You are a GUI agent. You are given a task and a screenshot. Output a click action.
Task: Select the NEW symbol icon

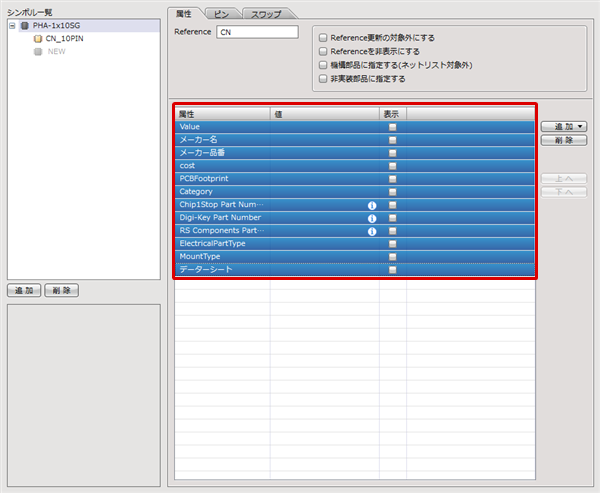pos(38,52)
